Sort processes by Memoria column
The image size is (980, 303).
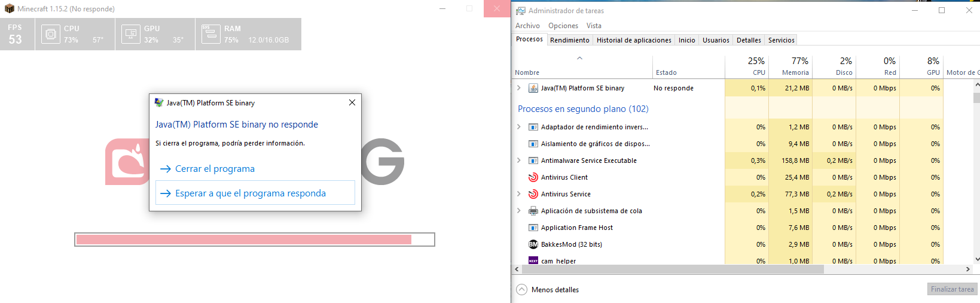(x=790, y=67)
